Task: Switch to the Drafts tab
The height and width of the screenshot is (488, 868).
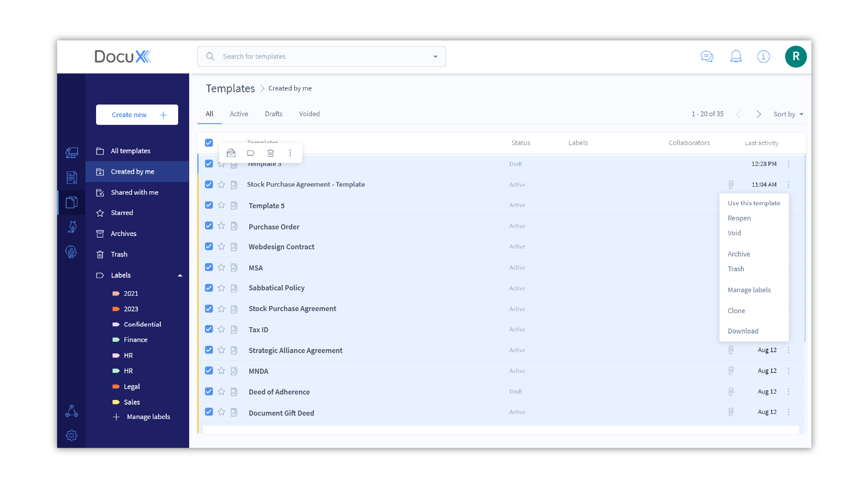Action: tap(273, 114)
